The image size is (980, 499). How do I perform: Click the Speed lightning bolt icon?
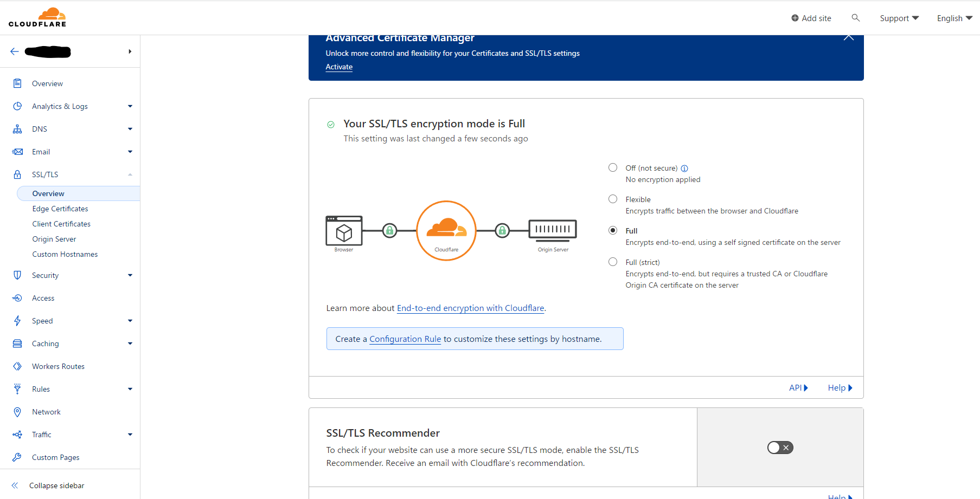(17, 321)
